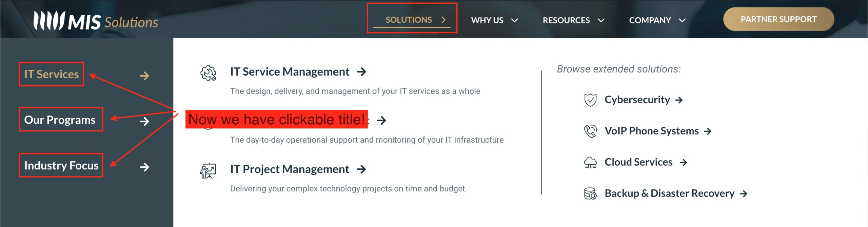Screen dimensions: 868x227
Task: Open the Company dropdown menu
Action: coord(657,20)
